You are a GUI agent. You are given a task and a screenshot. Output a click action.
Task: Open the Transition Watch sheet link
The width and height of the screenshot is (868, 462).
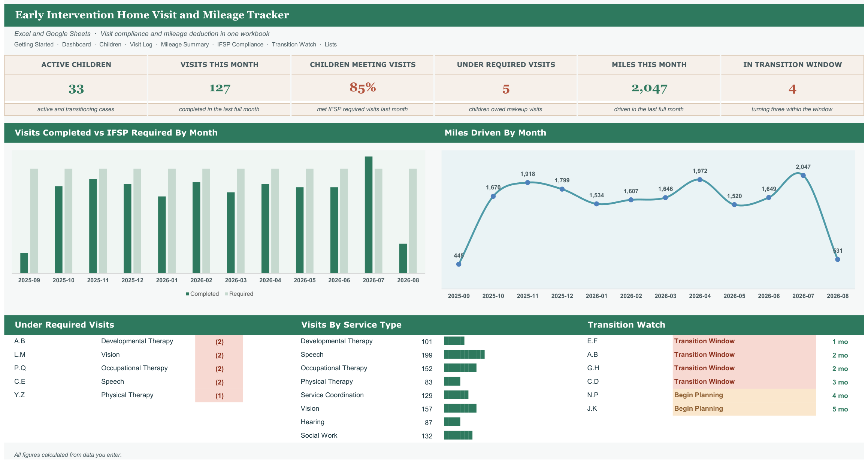(294, 45)
